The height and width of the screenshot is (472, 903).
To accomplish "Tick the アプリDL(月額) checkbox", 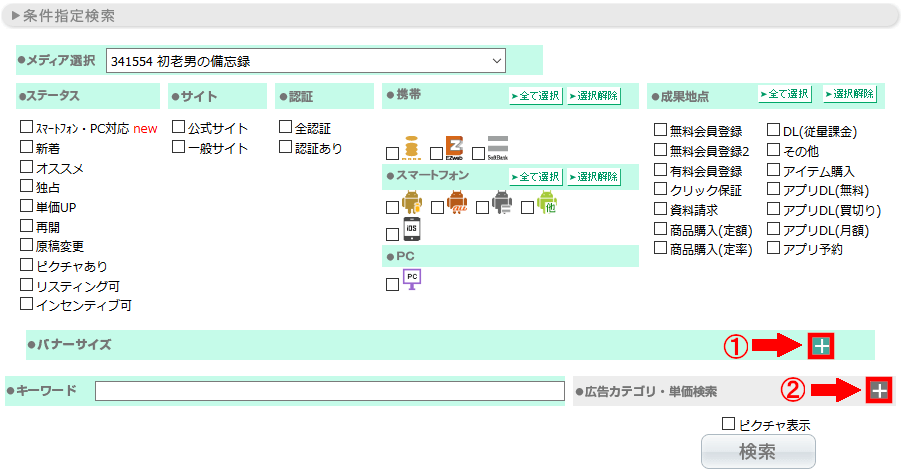I will [x=773, y=229].
